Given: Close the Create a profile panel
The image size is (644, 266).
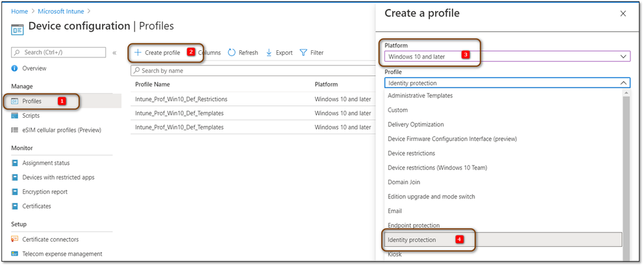Looking at the screenshot, I should pyautogui.click(x=623, y=14).
